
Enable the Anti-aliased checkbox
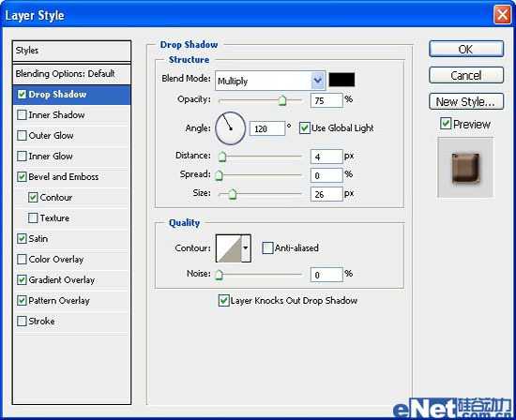pyautogui.click(x=267, y=248)
